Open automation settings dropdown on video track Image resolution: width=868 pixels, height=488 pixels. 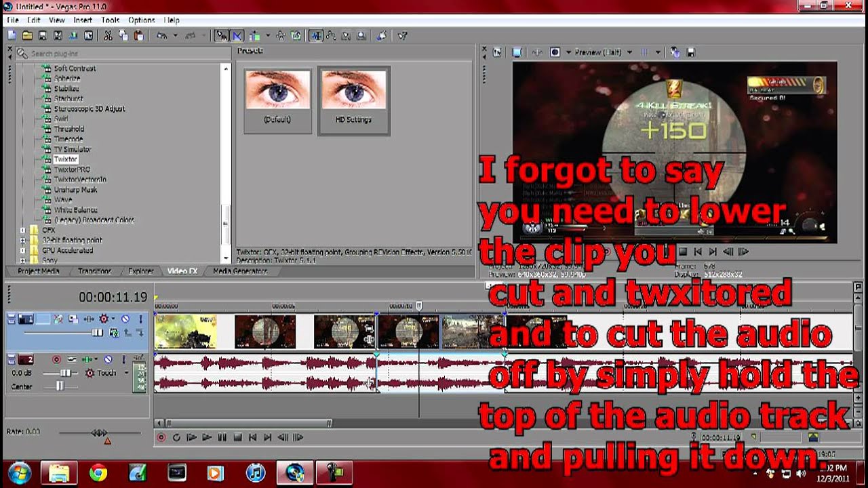[113, 319]
